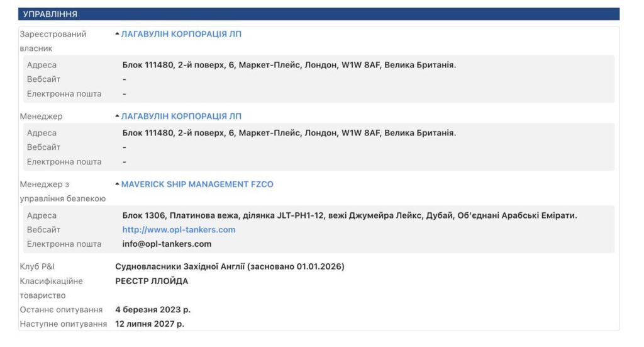Click the Менеджер з управління безпекою label

pyautogui.click(x=62, y=191)
